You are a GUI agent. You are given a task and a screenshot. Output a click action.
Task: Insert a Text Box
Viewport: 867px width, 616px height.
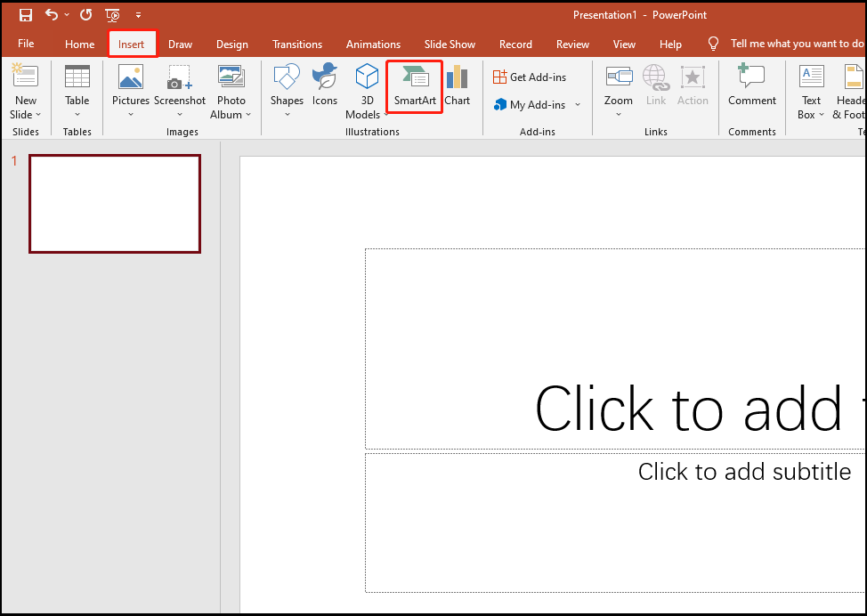(811, 92)
